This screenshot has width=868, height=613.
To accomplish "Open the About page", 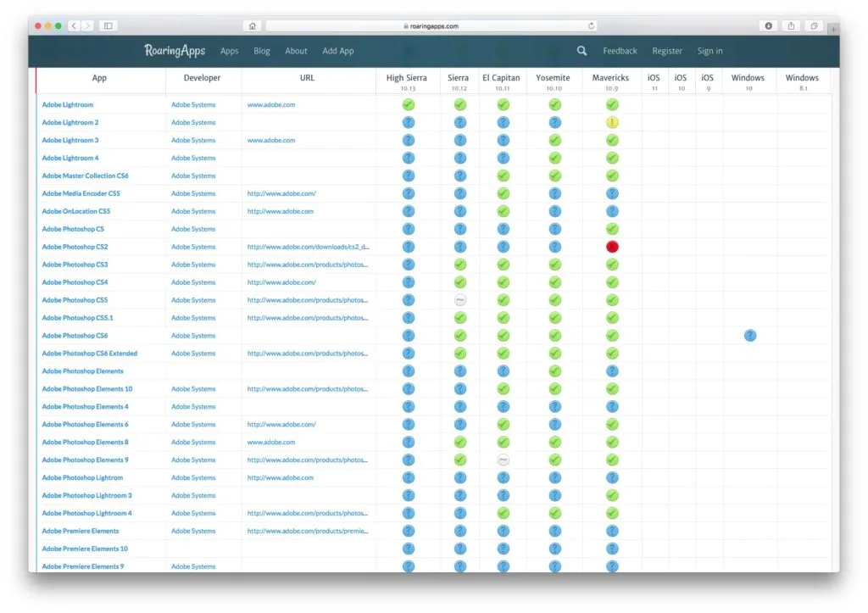I will pyautogui.click(x=296, y=51).
